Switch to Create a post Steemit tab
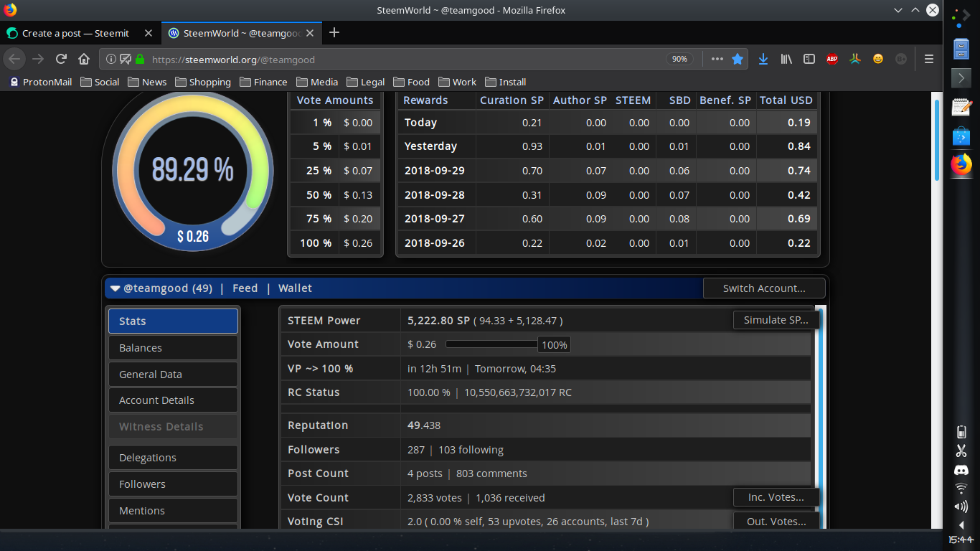 coord(75,33)
